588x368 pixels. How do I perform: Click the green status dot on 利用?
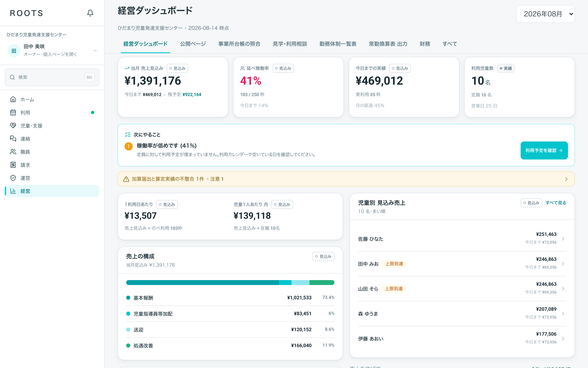tap(92, 112)
